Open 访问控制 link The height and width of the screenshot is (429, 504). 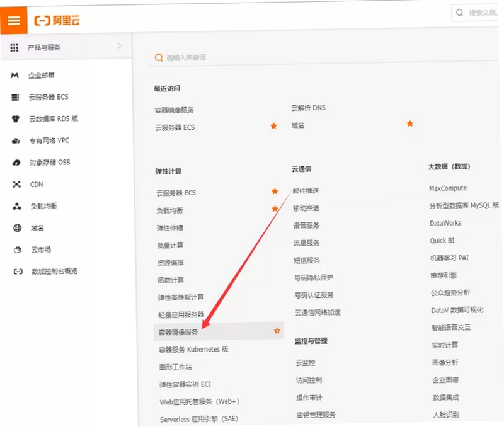[x=309, y=380]
